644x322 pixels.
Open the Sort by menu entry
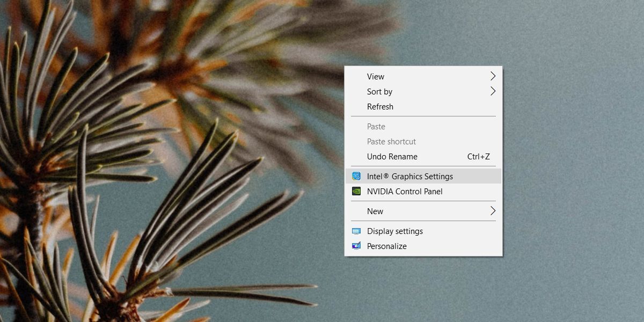423,92
